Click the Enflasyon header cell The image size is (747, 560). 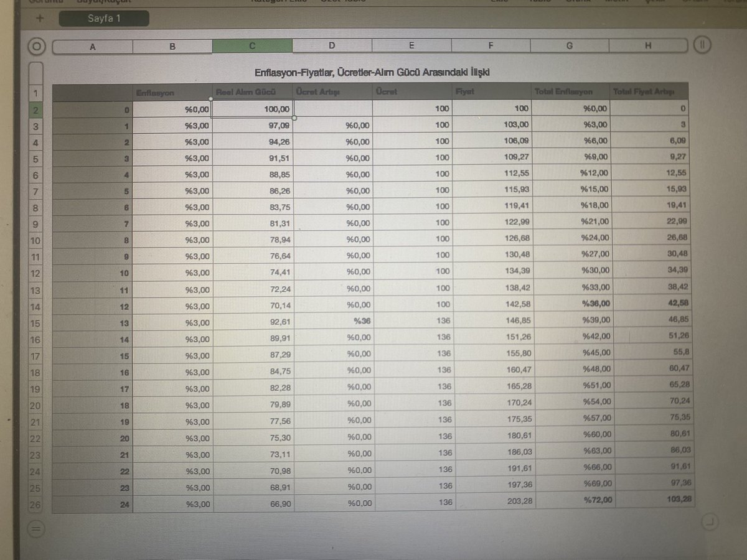pos(173,93)
